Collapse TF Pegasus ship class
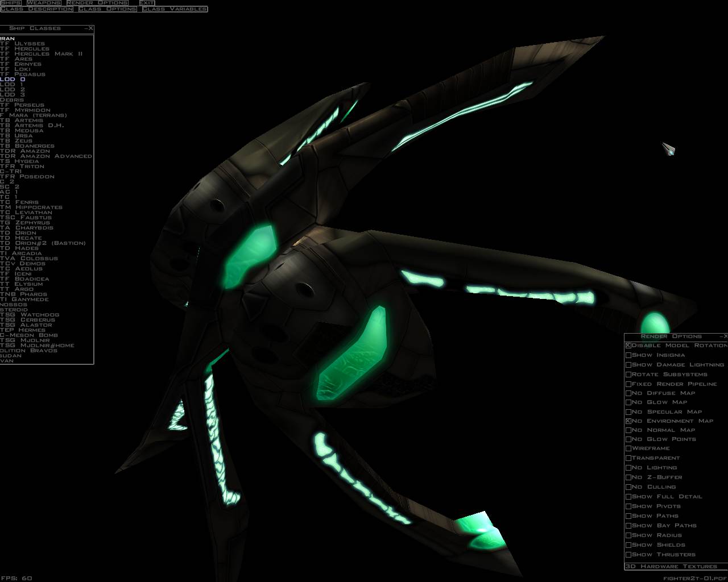 point(23,74)
